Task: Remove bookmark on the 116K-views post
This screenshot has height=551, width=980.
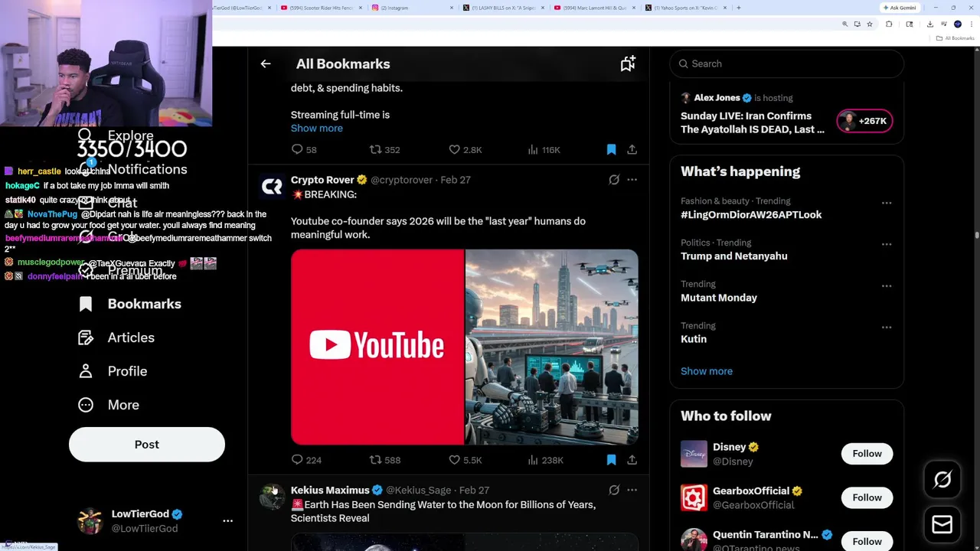Action: pos(611,150)
